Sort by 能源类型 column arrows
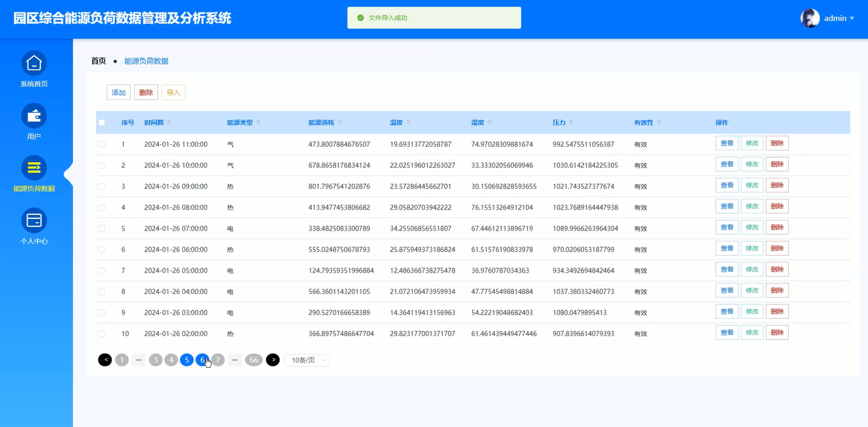The width and height of the screenshot is (868, 427). 258,122
